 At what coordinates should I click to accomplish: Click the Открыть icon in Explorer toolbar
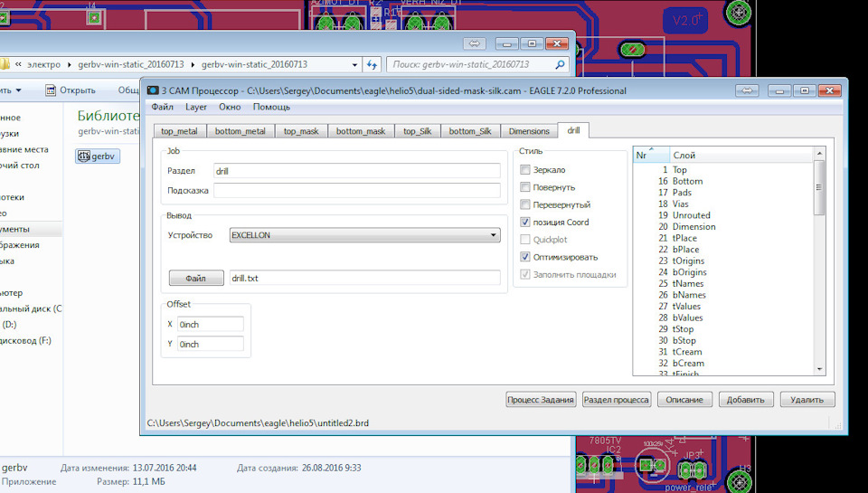click(52, 90)
